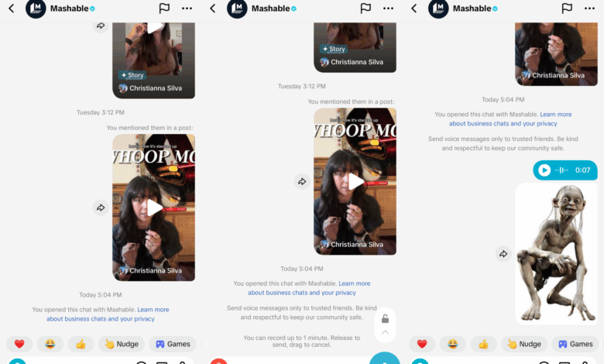Tap the Mashable name in the middle screenshot header
Image resolution: width=604 pixels, height=364 pixels.
[x=270, y=9]
